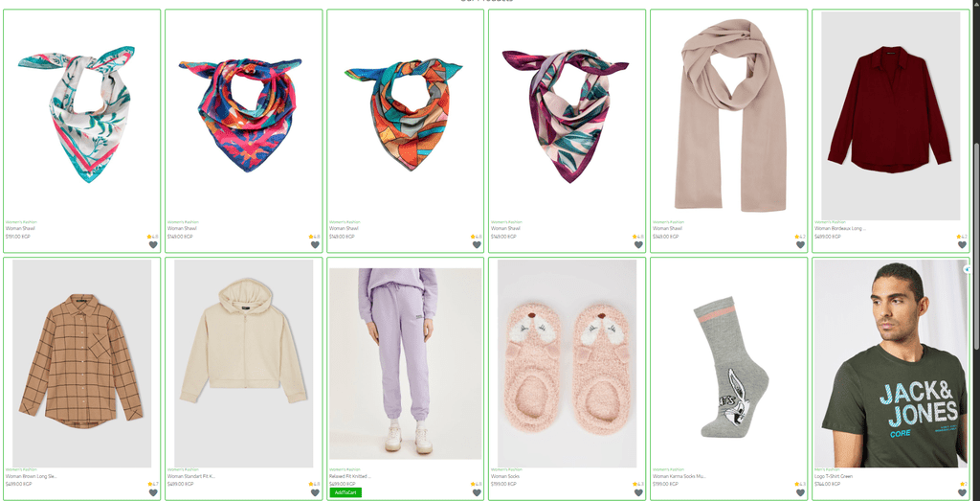The image size is (980, 501).
Task: Tap the heart on the orange geometric shawl
Action: [477, 244]
